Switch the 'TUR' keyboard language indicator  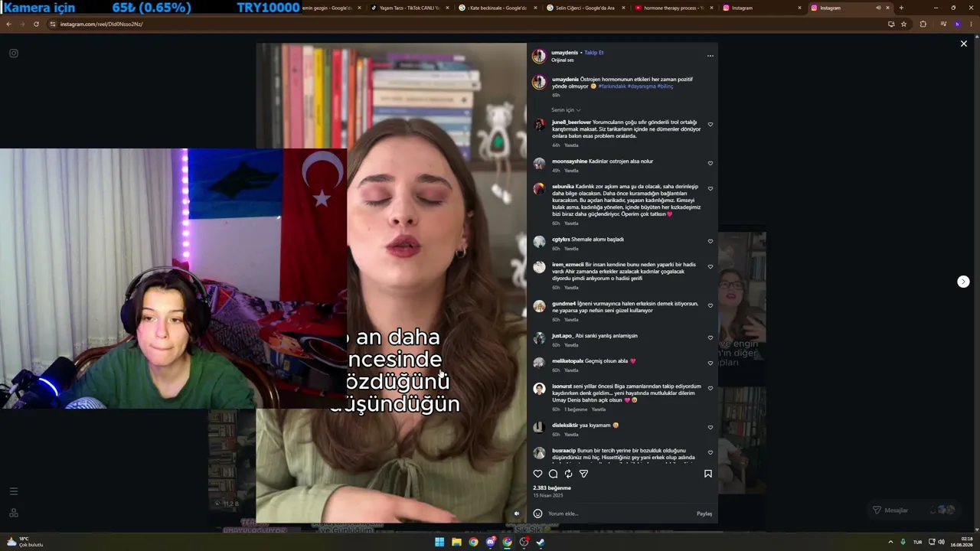[x=917, y=542]
